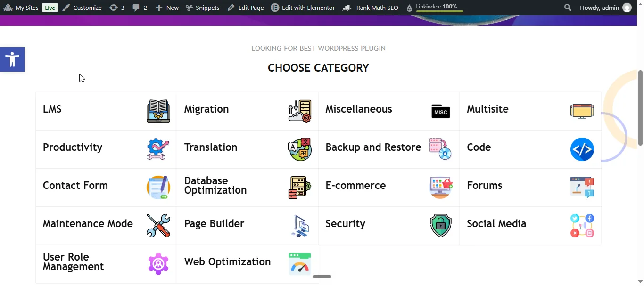This screenshot has width=644, height=286.
Task: Choose the Page Builder category
Action: point(214,224)
